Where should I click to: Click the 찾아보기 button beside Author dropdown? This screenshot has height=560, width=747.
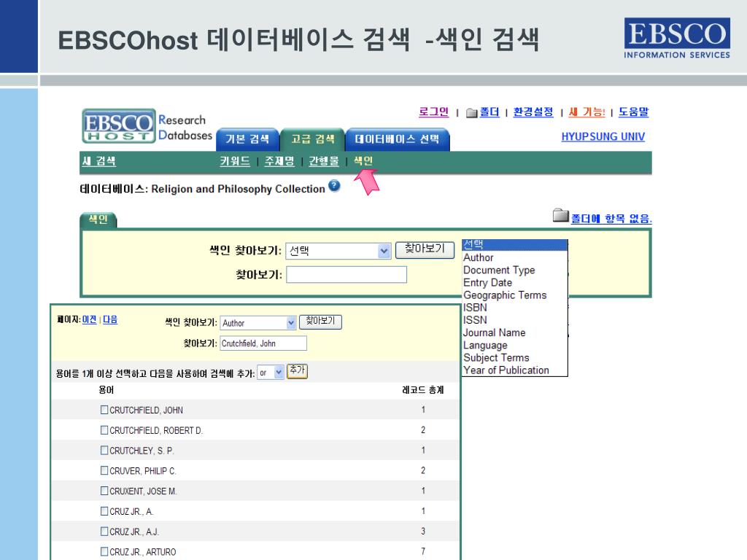320,322
